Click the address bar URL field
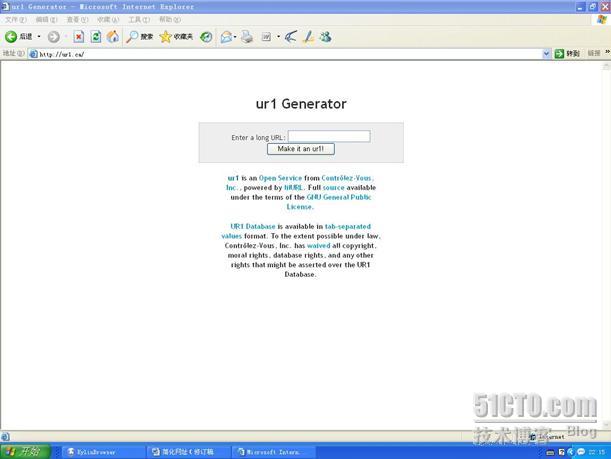The width and height of the screenshot is (611, 459). pos(288,54)
